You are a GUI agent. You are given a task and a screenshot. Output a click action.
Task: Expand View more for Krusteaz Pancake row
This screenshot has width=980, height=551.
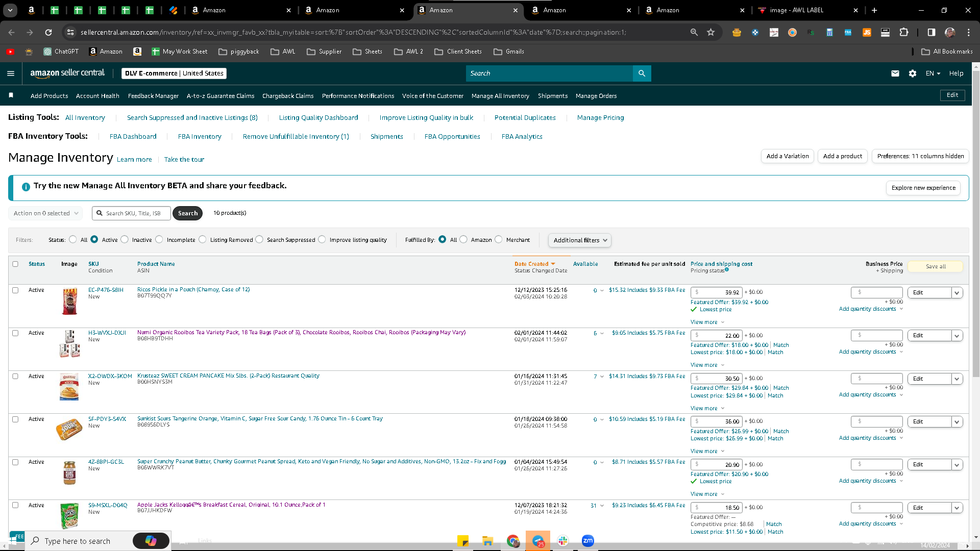707,408
